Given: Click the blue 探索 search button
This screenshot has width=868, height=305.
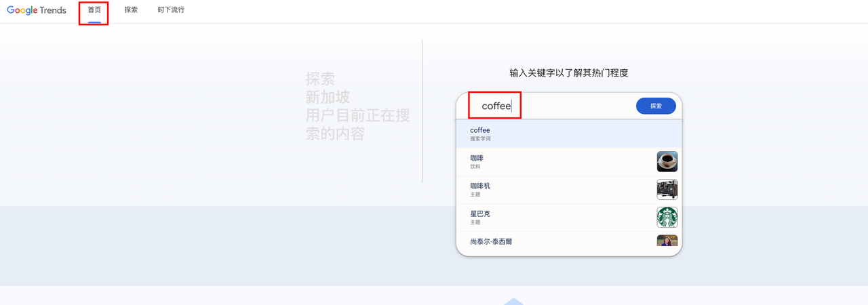Looking at the screenshot, I should tap(656, 106).
